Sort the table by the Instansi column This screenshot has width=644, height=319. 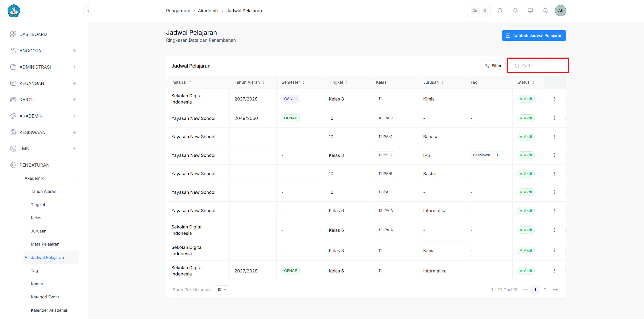190,82
